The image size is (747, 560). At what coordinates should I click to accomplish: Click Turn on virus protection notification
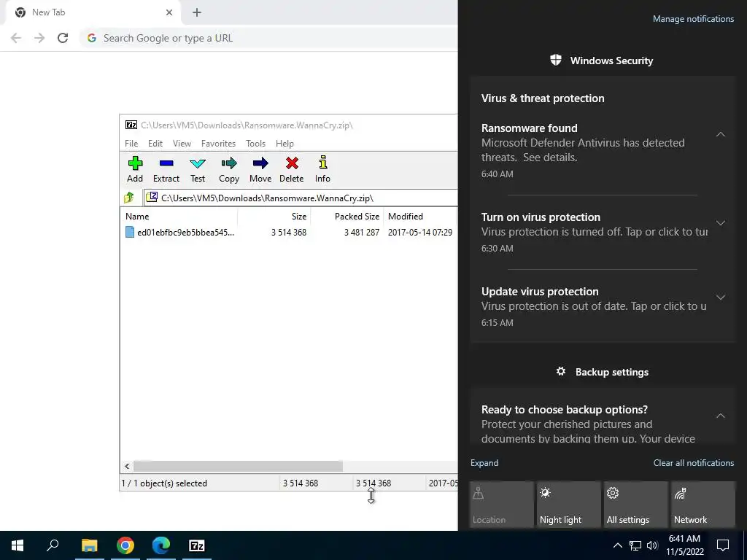tap(593, 232)
